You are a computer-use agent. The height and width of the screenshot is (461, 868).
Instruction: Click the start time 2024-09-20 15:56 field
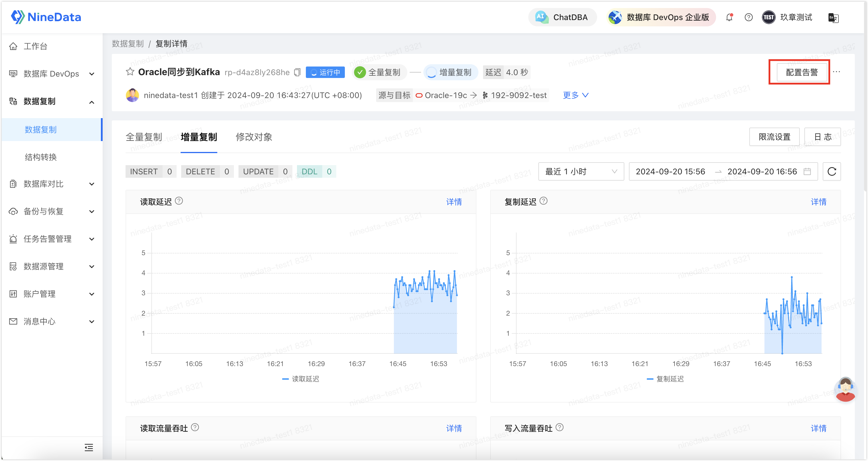click(670, 171)
